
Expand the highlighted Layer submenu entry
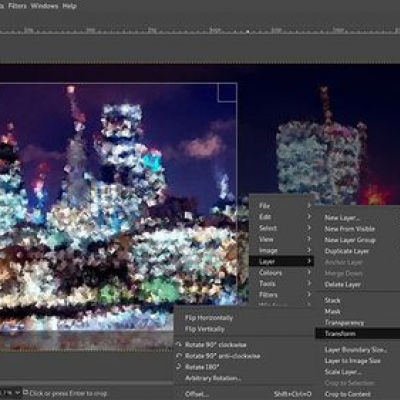coord(282,261)
